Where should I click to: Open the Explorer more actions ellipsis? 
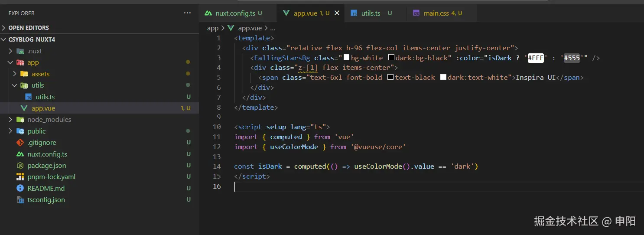coord(187,13)
